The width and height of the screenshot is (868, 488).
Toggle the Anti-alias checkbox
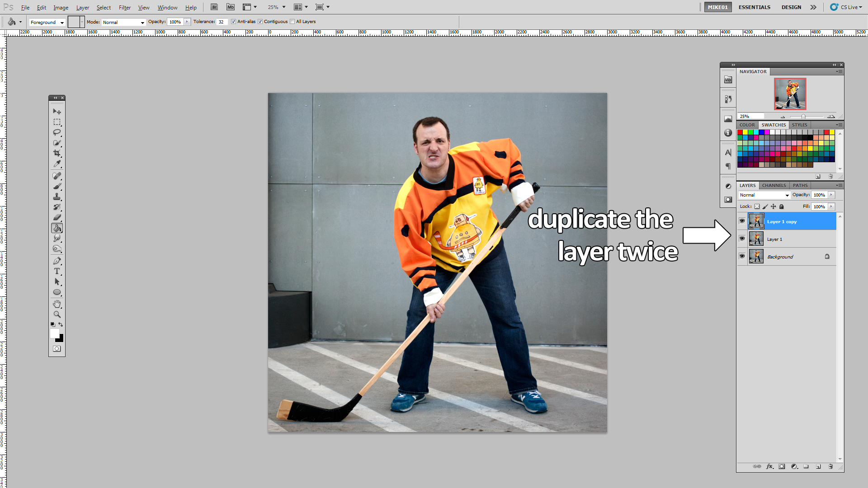click(234, 22)
